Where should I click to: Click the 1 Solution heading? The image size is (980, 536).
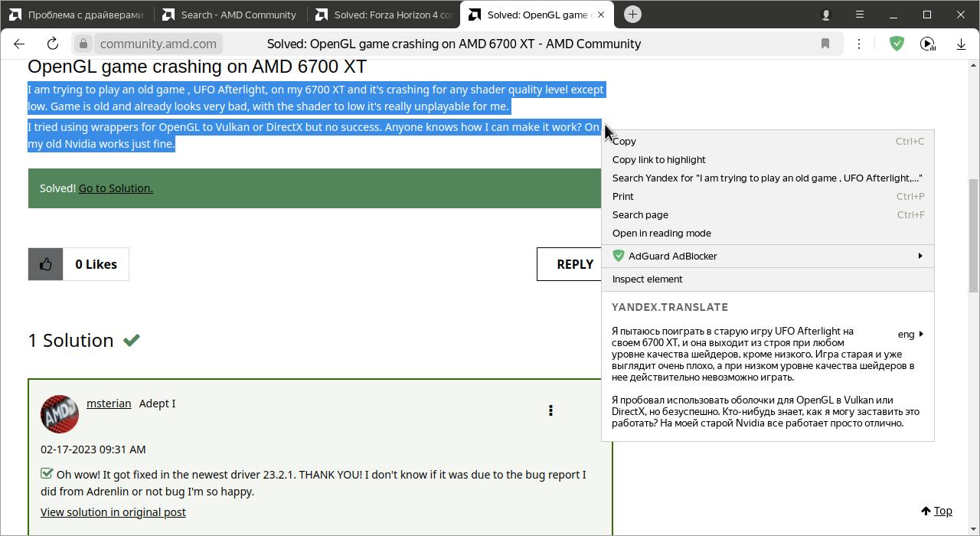[70, 340]
